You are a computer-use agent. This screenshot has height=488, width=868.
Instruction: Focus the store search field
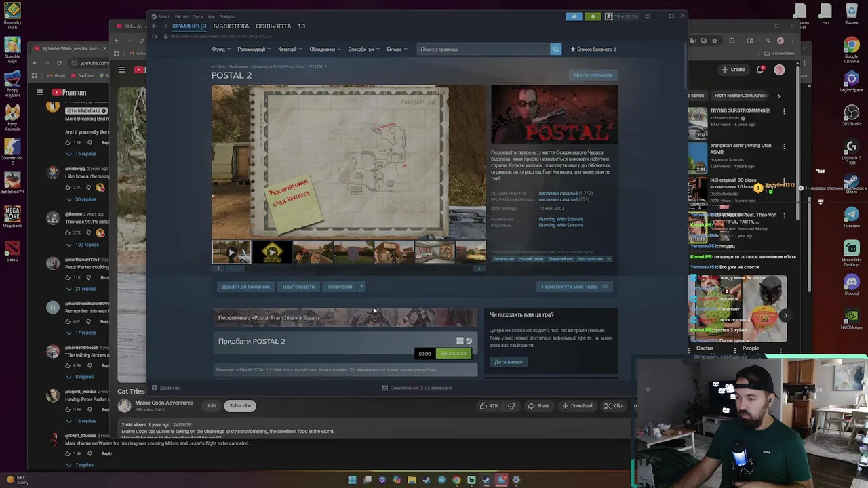point(484,49)
